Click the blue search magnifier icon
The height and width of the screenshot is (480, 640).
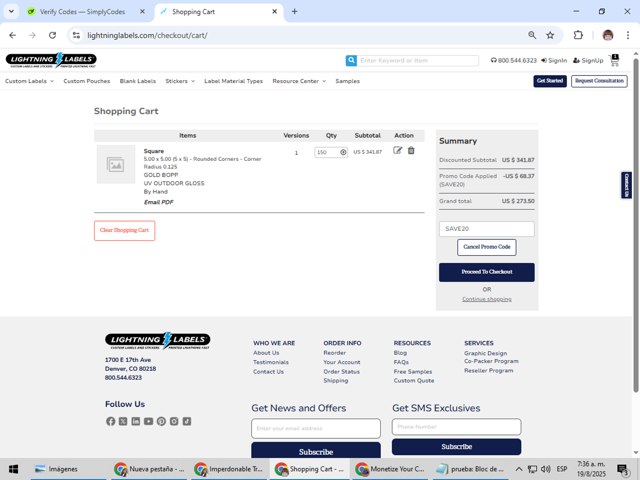click(351, 60)
